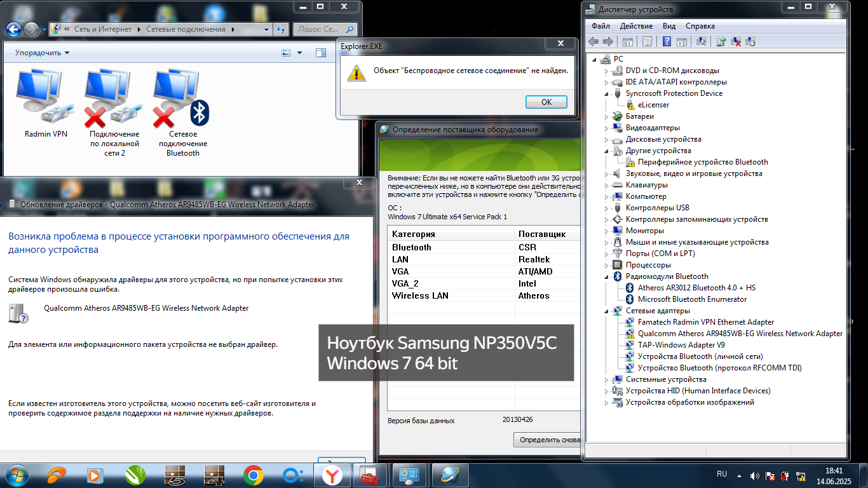Select Сетевое подключение Bluetooth icon
This screenshot has width=868, height=488.
[x=183, y=113]
